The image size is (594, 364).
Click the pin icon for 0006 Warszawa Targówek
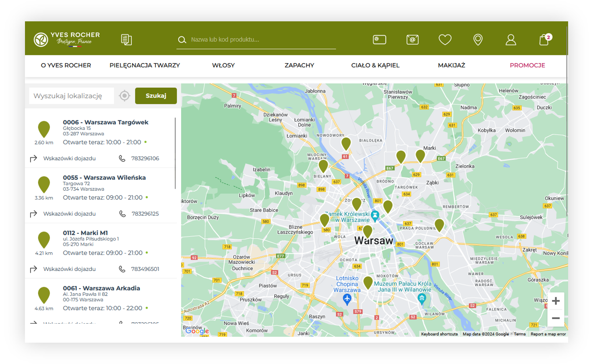coord(44,129)
